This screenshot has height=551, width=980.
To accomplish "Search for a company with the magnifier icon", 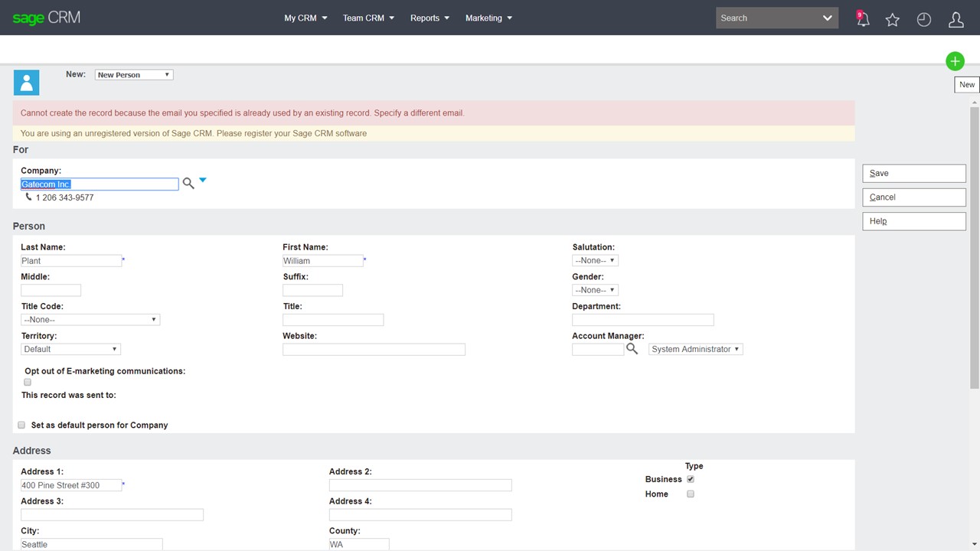I will click(x=188, y=183).
